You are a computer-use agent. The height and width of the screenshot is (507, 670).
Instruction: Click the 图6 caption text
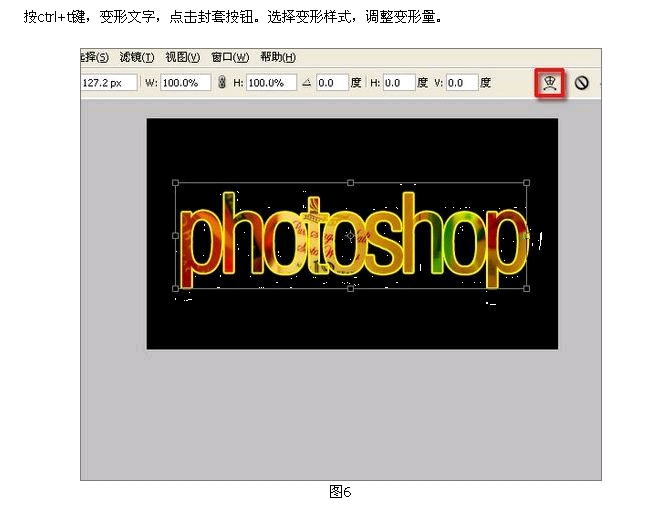pos(340,492)
